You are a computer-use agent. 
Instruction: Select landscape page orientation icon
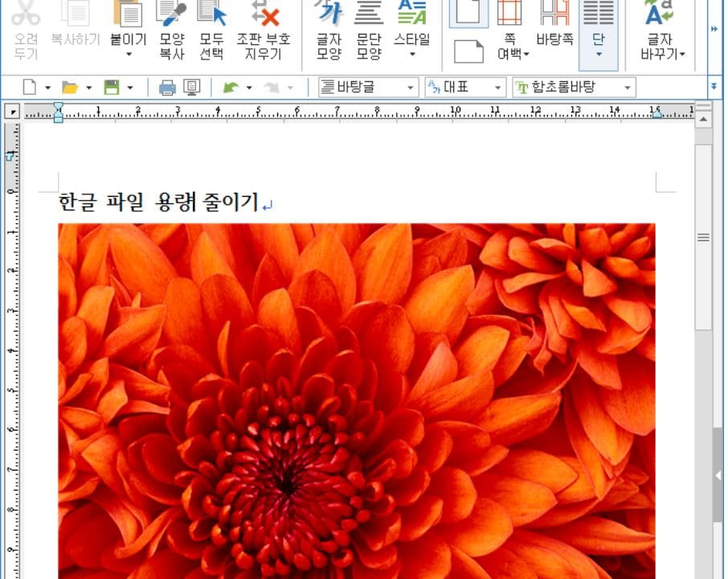[468, 51]
